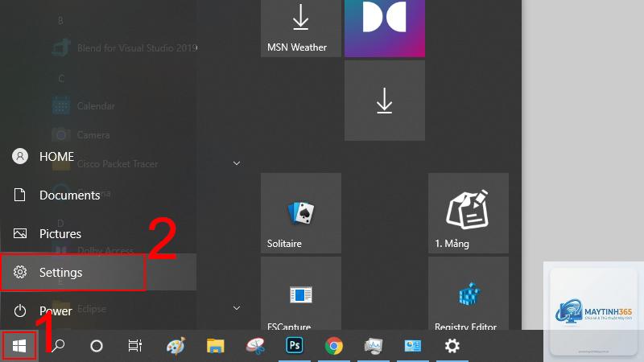Jump to letter C group header

pos(61,78)
